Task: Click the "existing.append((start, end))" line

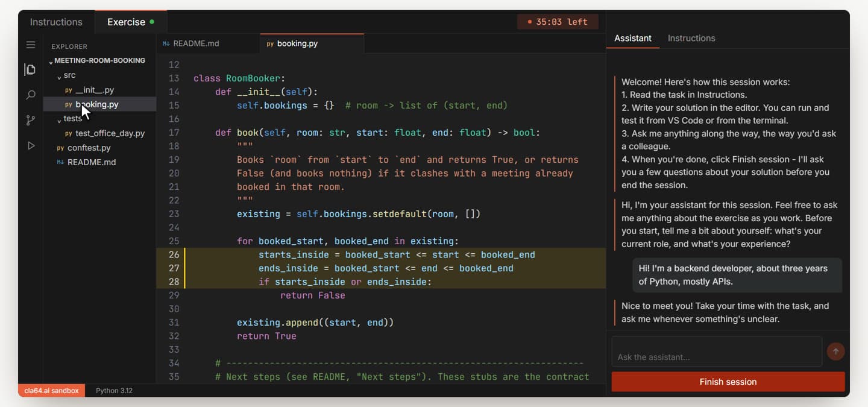Action: point(315,323)
